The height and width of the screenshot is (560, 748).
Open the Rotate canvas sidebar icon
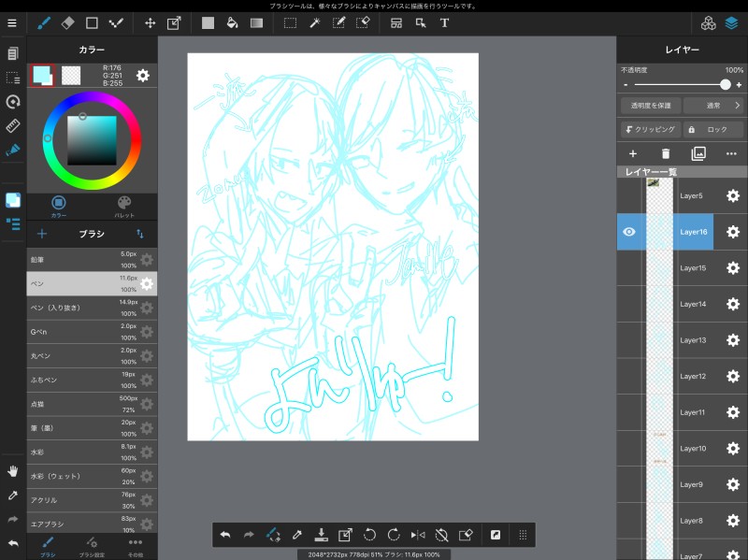point(13,102)
